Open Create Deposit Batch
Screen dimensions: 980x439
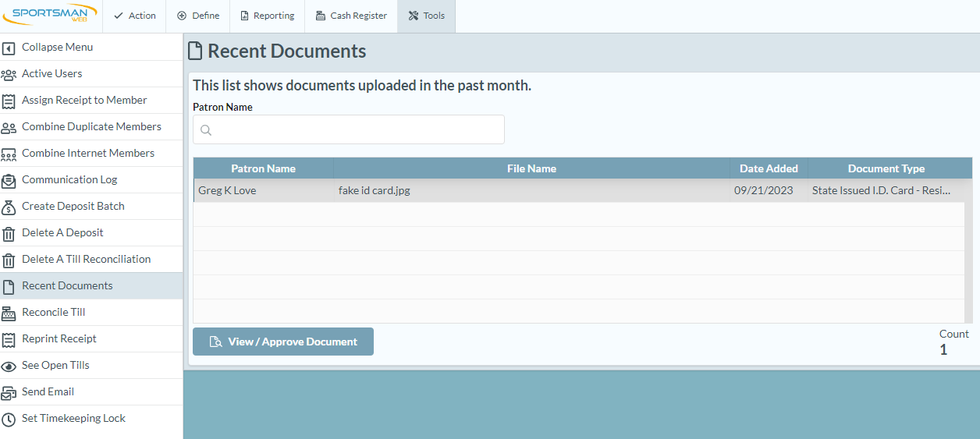91,207
